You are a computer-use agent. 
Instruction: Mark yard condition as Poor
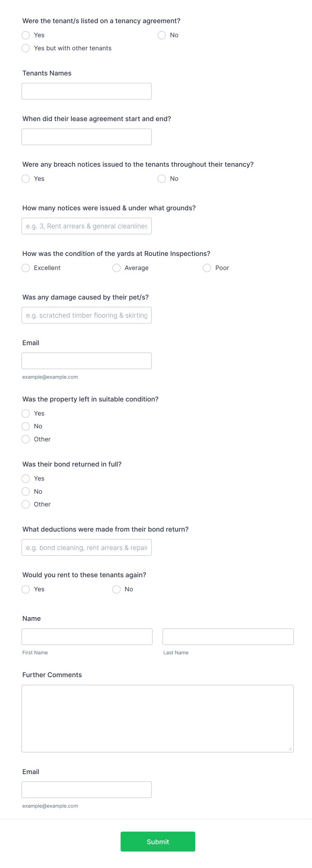tap(207, 268)
